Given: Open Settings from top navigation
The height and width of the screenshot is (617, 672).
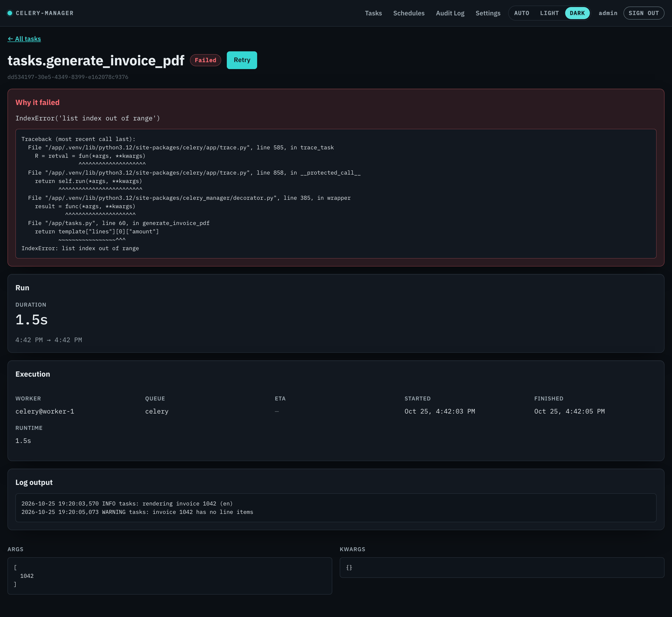Looking at the screenshot, I should point(488,13).
